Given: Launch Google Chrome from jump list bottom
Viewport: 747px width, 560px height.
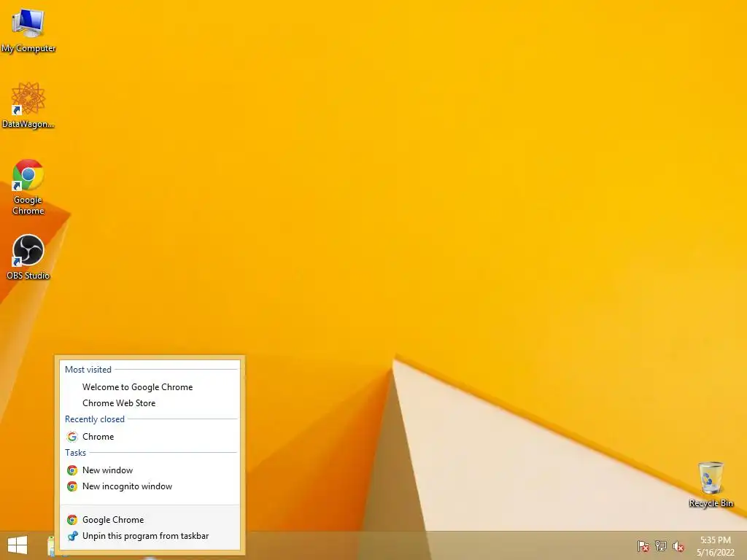Looking at the screenshot, I should 150,519.
